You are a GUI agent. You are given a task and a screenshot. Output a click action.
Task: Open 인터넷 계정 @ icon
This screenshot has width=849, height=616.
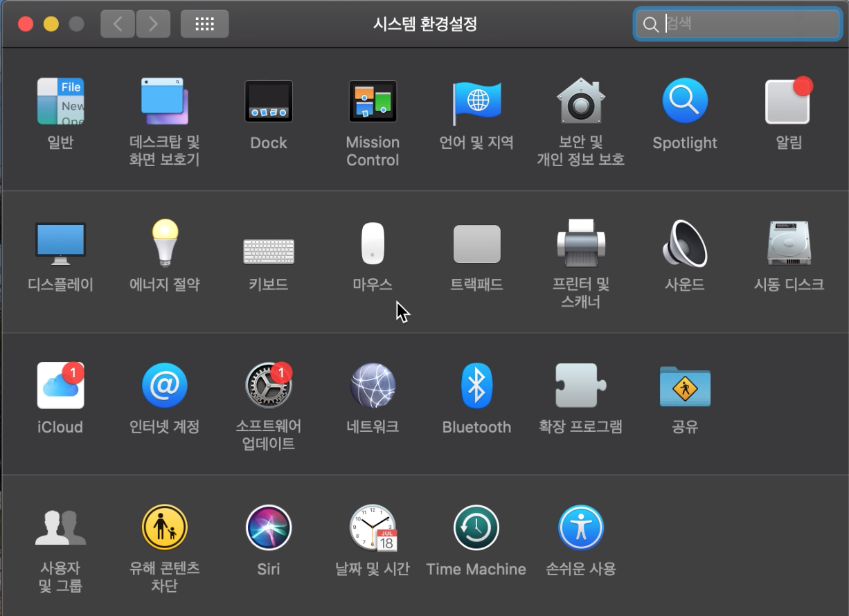[x=165, y=386]
